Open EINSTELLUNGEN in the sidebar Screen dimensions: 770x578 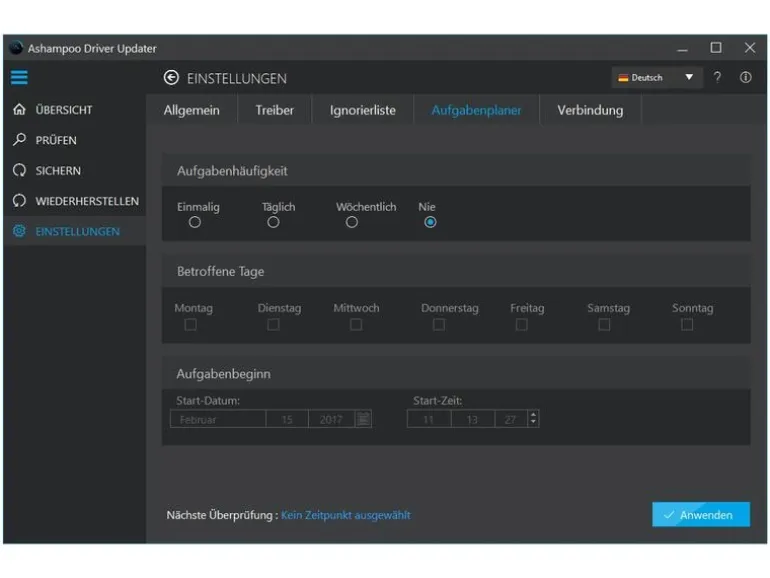75,231
